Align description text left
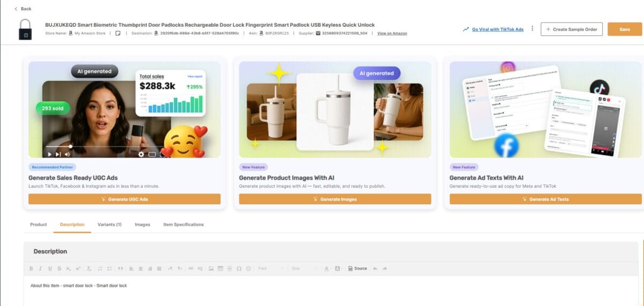Image resolution: width=644 pixels, height=306 pixels. (x=131, y=268)
